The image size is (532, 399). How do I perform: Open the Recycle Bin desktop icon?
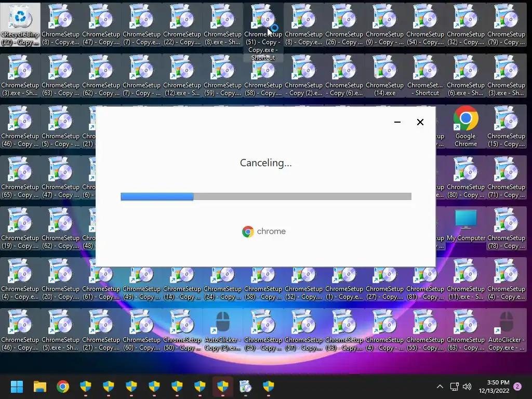coord(20,24)
